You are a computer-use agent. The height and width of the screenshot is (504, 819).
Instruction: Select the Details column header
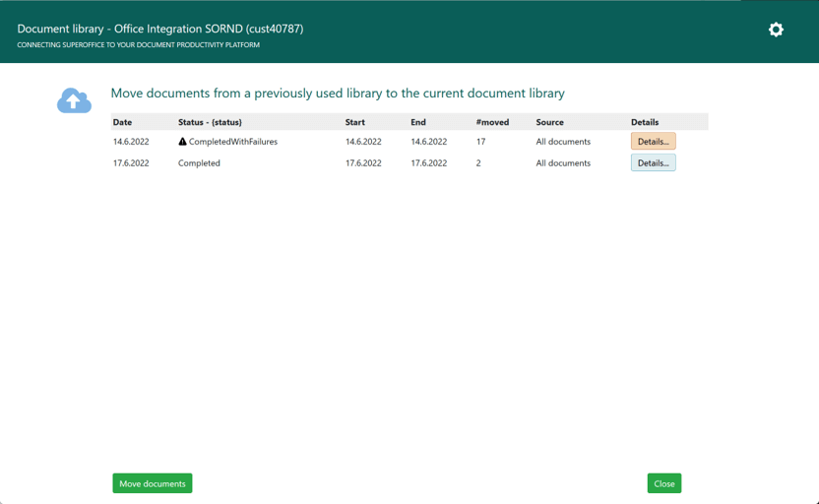[645, 122]
